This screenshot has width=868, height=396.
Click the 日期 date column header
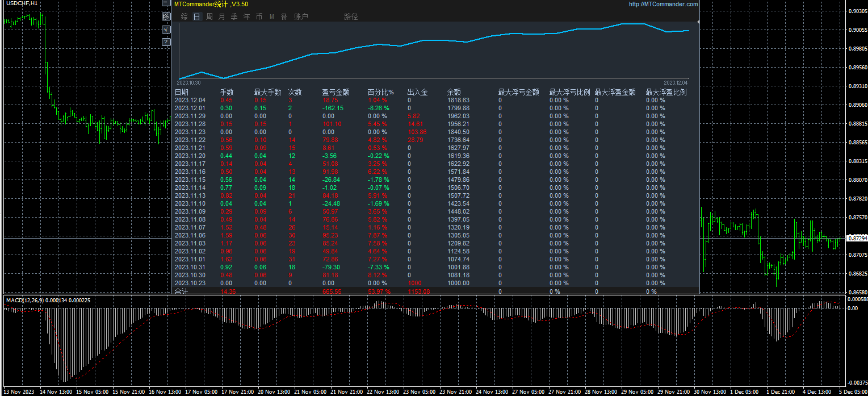182,92
